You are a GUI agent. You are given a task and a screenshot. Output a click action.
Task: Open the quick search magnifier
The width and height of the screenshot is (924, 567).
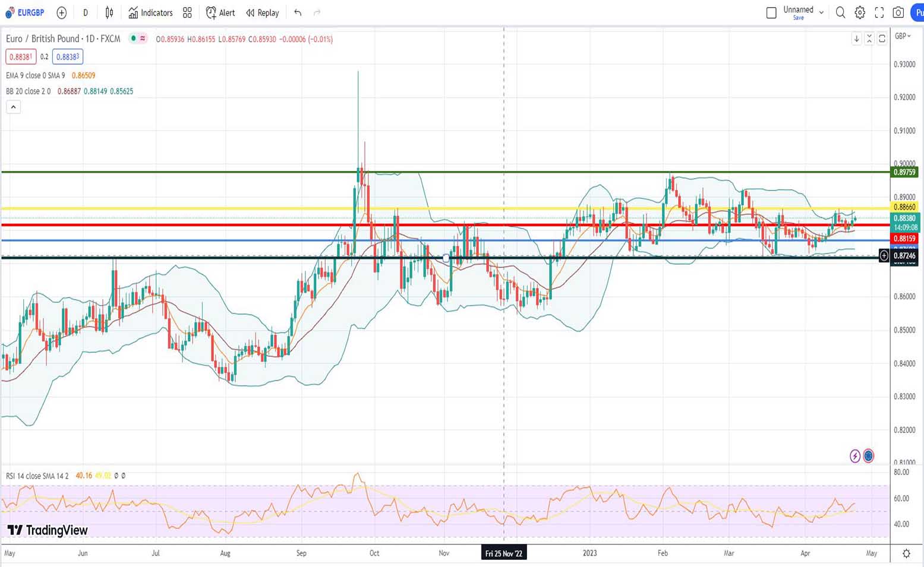tap(840, 12)
